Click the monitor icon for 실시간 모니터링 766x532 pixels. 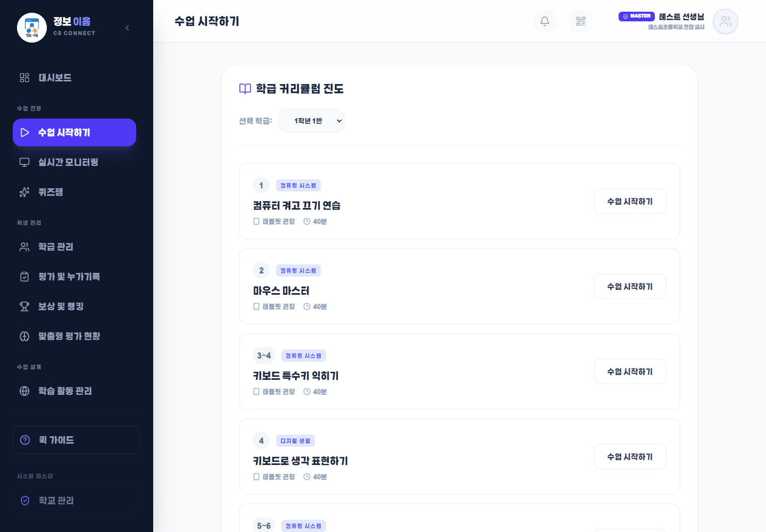coord(24,162)
